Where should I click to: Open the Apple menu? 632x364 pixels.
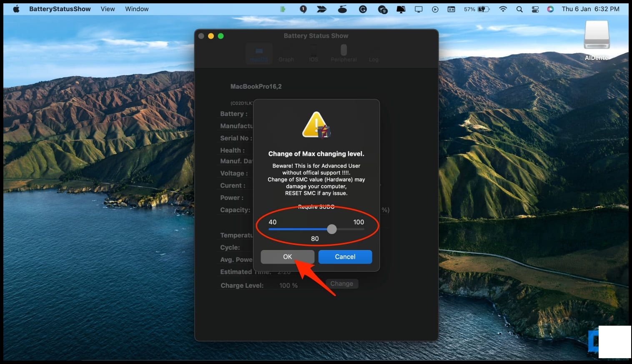click(x=16, y=9)
